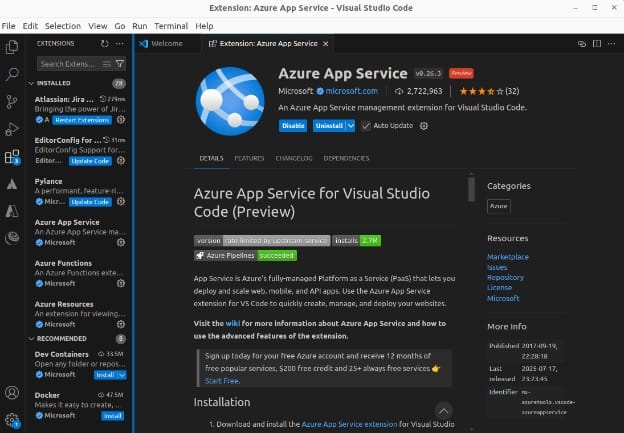Open gear menu for Pylance extension
Viewport: 624px width, 433px height.
point(121,201)
